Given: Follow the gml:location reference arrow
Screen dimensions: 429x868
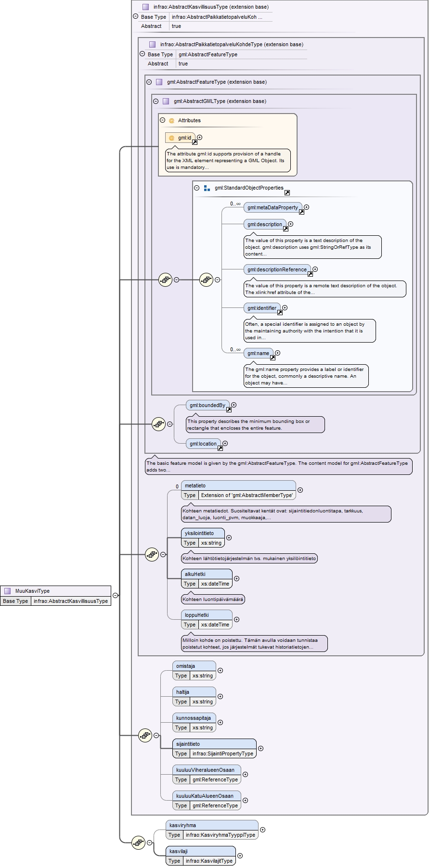Looking at the screenshot, I should coord(220,448).
